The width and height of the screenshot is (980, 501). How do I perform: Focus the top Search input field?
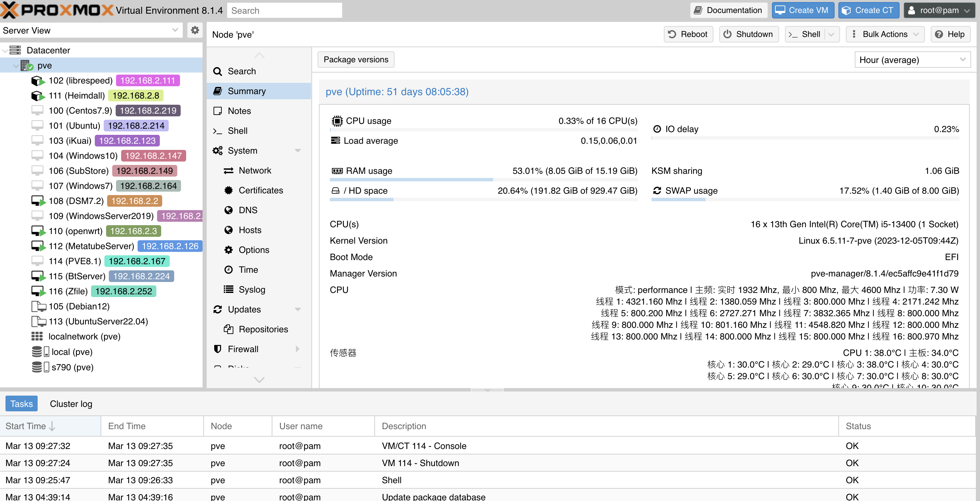click(285, 10)
